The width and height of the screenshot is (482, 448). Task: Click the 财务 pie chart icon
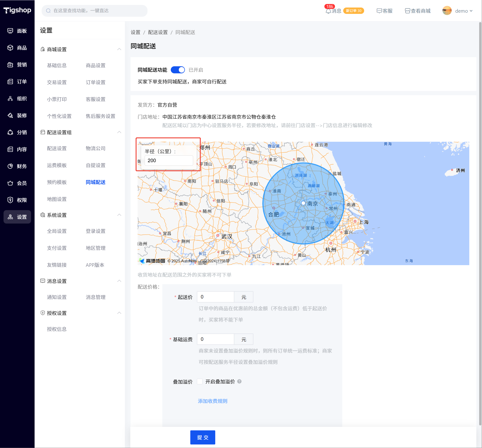tap(10, 166)
